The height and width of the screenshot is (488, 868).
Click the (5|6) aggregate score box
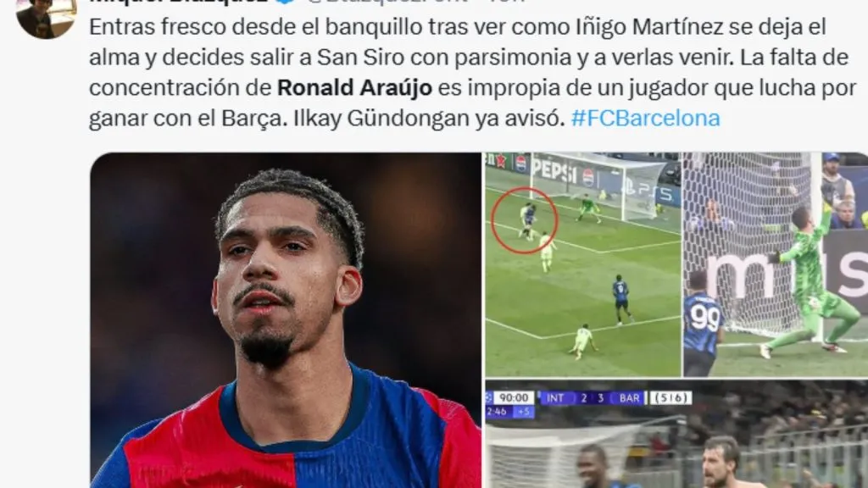click(670, 398)
